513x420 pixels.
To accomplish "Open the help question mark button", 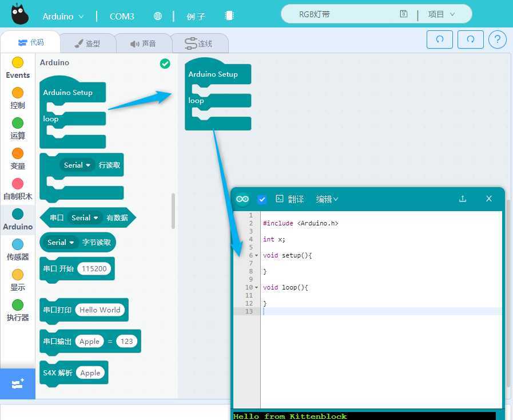I will pos(498,39).
